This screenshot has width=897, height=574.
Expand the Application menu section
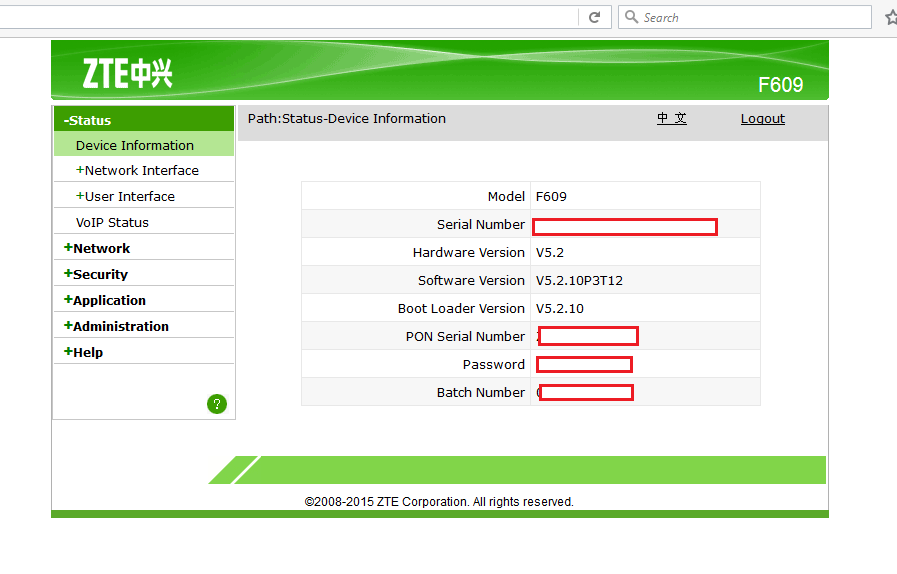[x=105, y=300]
